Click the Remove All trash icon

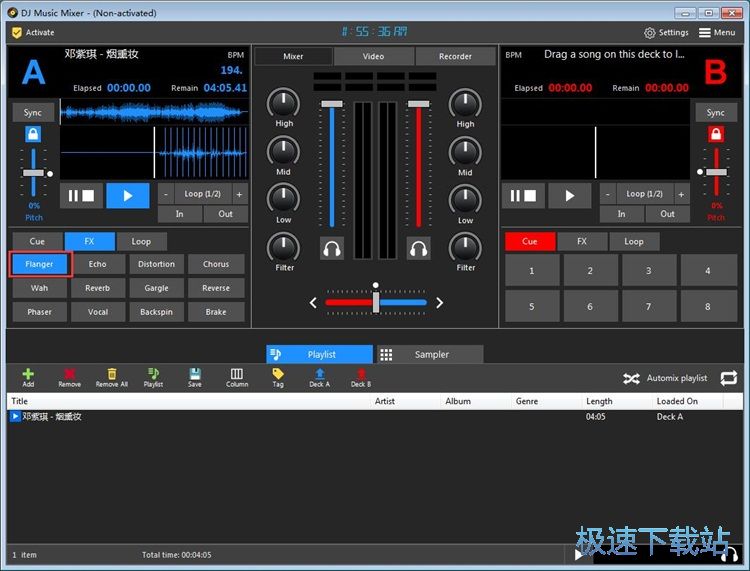[x=111, y=376]
